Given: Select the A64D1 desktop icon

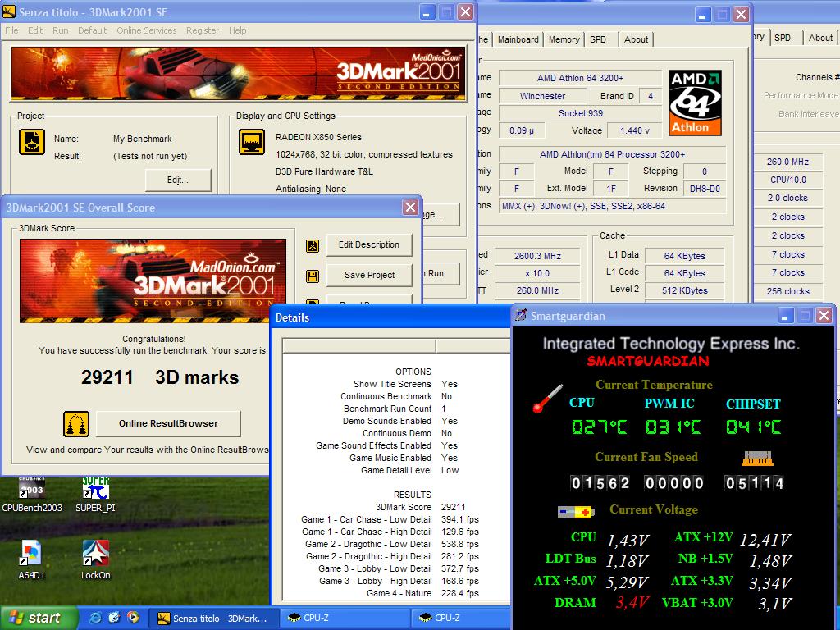Looking at the screenshot, I should point(32,559).
